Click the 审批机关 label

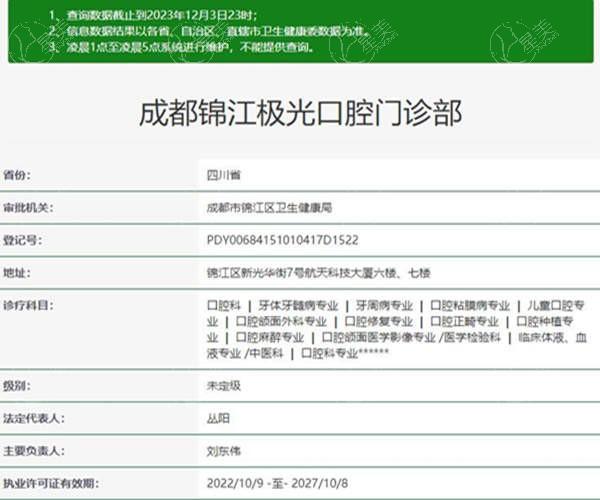pyautogui.click(x=28, y=208)
